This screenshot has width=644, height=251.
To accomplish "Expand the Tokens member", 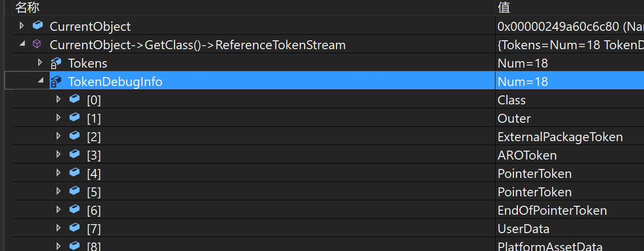I will [x=40, y=62].
